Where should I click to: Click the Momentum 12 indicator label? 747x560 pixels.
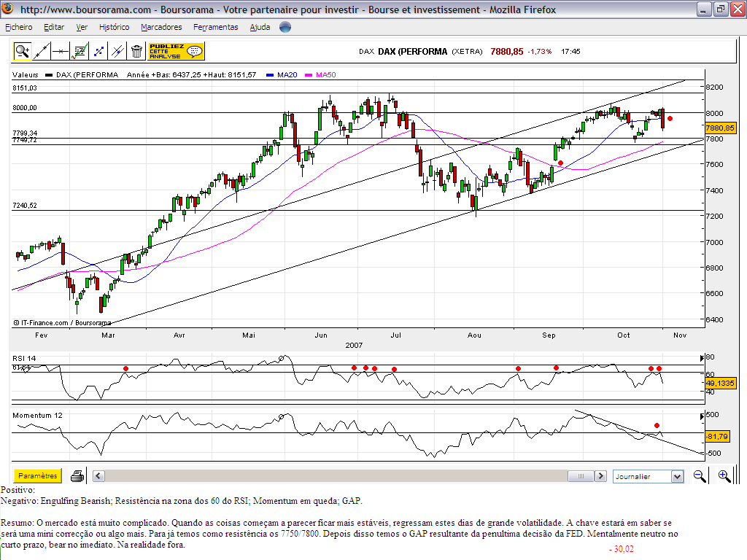[37, 415]
